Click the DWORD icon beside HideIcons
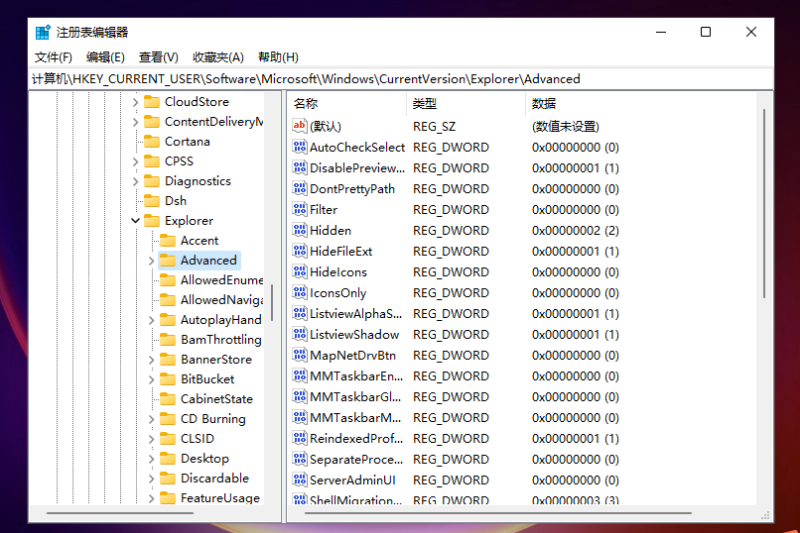Image resolution: width=800 pixels, height=533 pixels. pos(299,272)
